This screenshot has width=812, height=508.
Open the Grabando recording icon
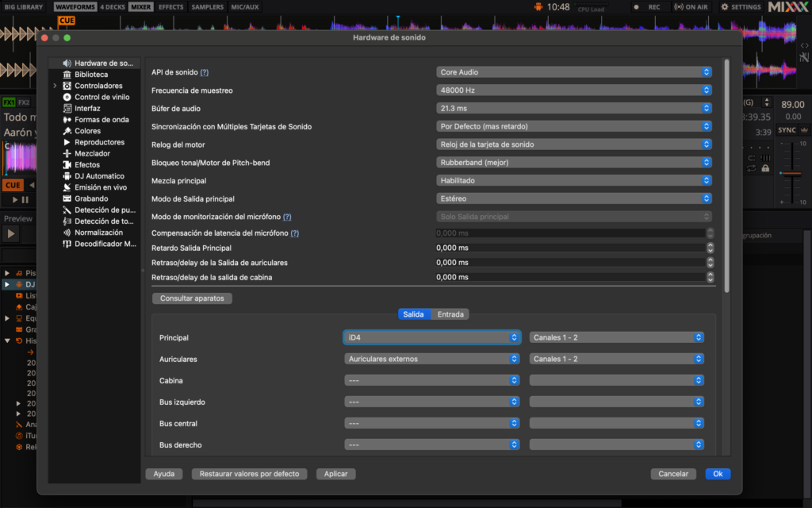click(67, 198)
